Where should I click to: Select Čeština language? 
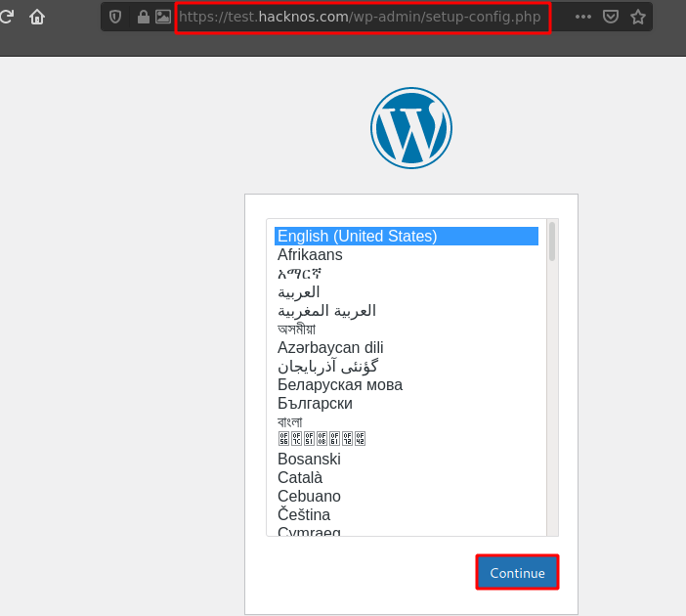coord(407,515)
